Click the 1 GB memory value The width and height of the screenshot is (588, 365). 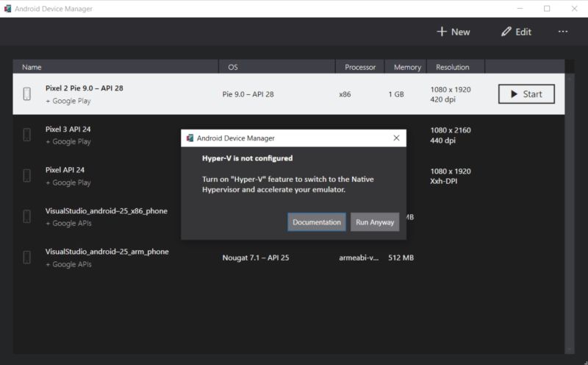click(x=396, y=94)
